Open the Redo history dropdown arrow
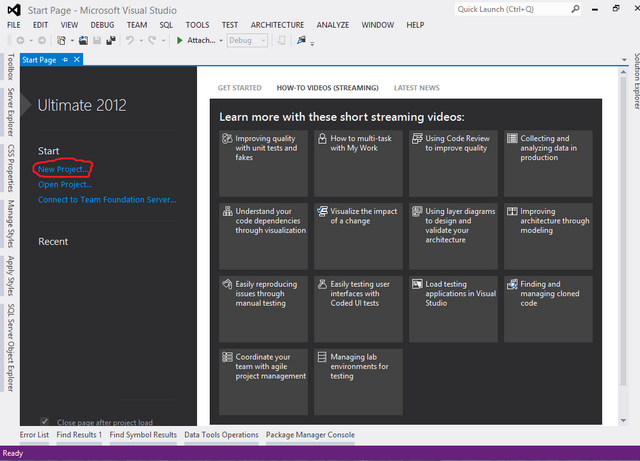 pos(163,41)
